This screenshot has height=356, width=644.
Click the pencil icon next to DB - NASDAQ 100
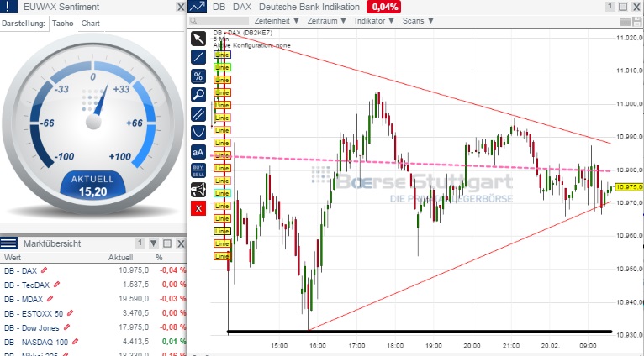tap(75, 341)
